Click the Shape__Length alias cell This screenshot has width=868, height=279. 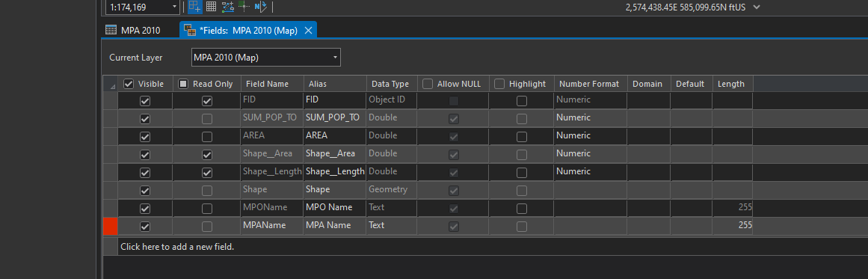click(334, 171)
